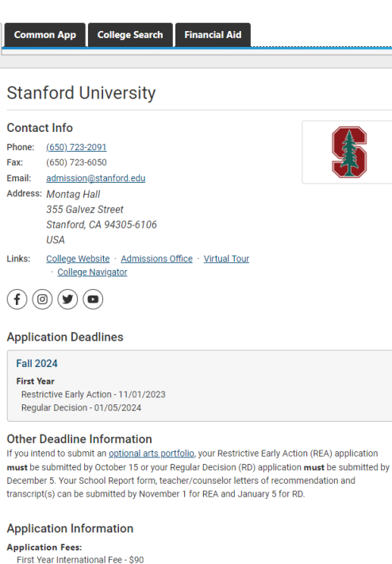Open the College Search tab
This screenshot has width=392, height=564.
(130, 35)
